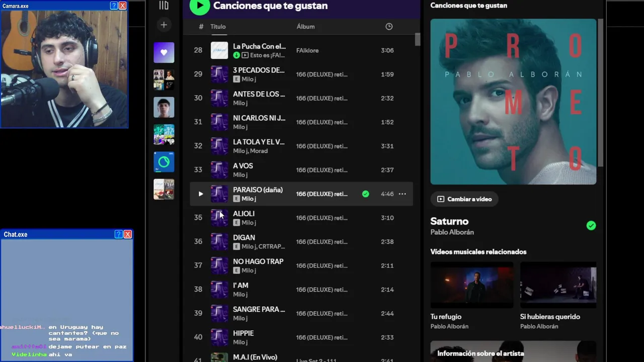Open portrait playlist thumbnail in sidebar

tap(164, 107)
